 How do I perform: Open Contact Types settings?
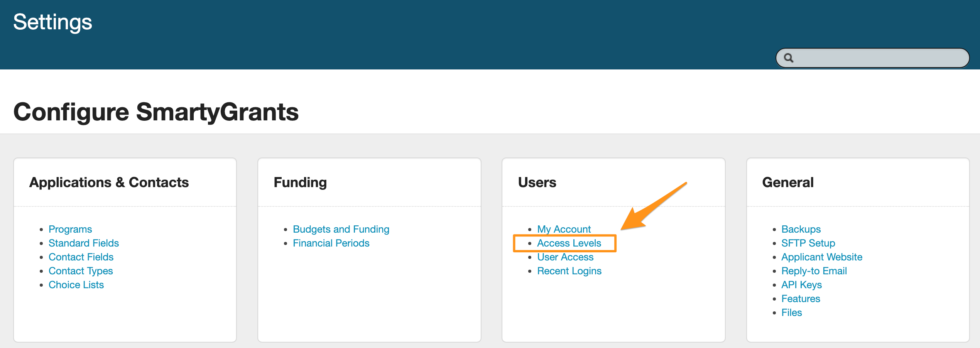(x=81, y=271)
